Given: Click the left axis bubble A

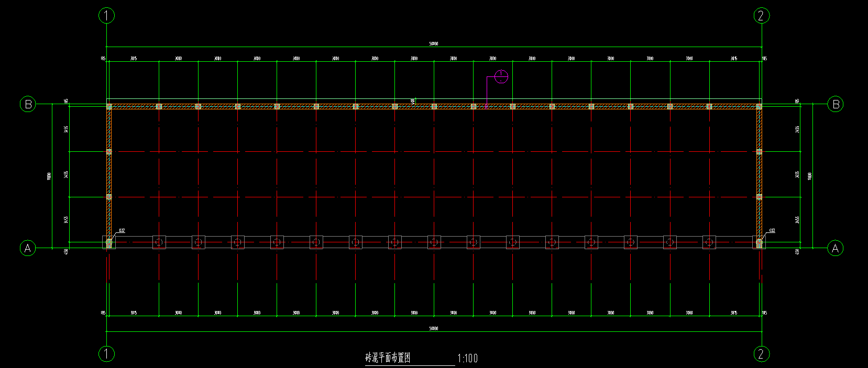Looking at the screenshot, I should pos(28,248).
